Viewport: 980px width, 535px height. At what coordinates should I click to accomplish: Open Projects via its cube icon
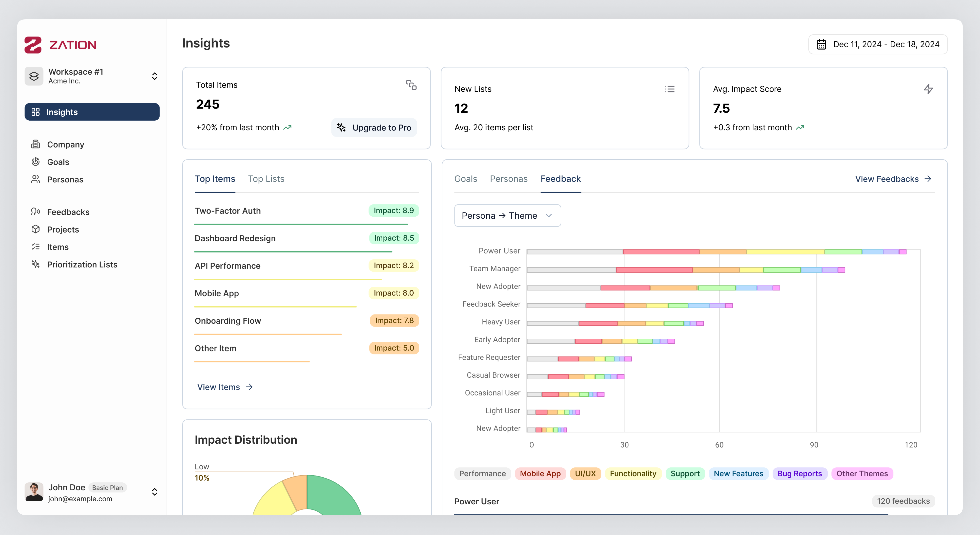35,229
